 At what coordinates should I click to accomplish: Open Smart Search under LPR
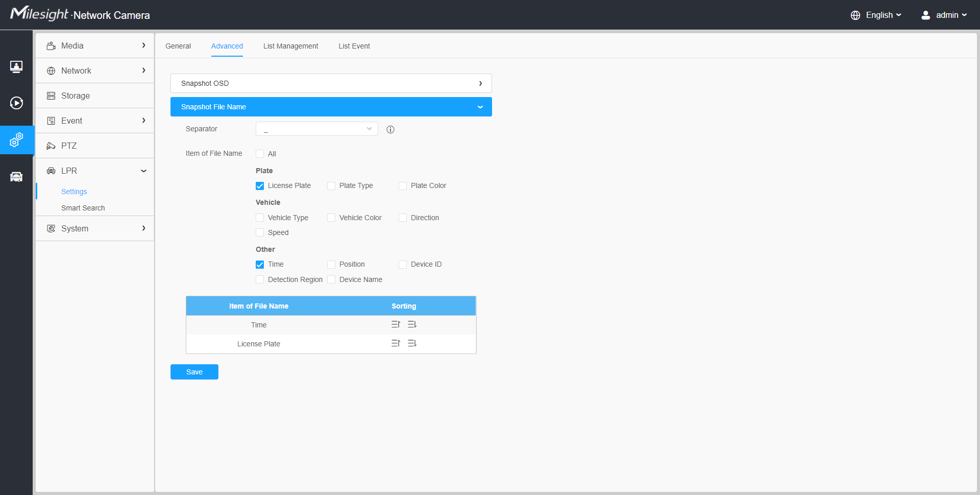click(83, 208)
